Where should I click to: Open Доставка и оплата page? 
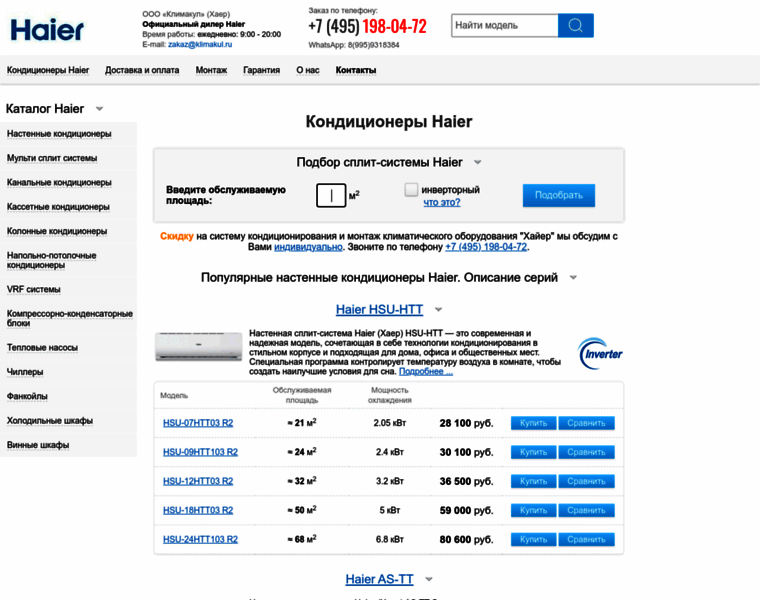tap(142, 70)
